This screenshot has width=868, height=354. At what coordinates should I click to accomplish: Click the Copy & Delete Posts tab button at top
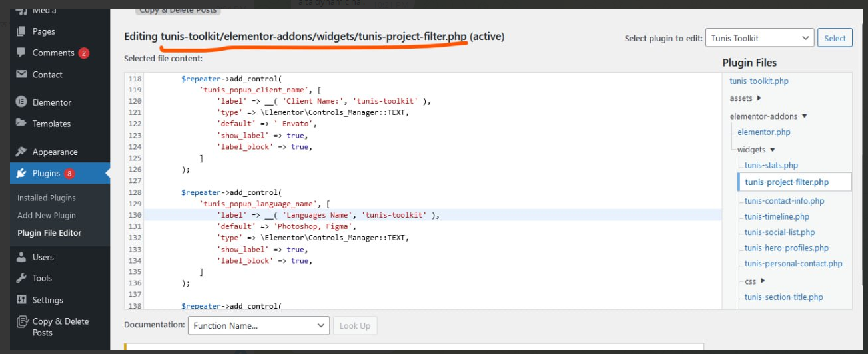pyautogui.click(x=178, y=9)
